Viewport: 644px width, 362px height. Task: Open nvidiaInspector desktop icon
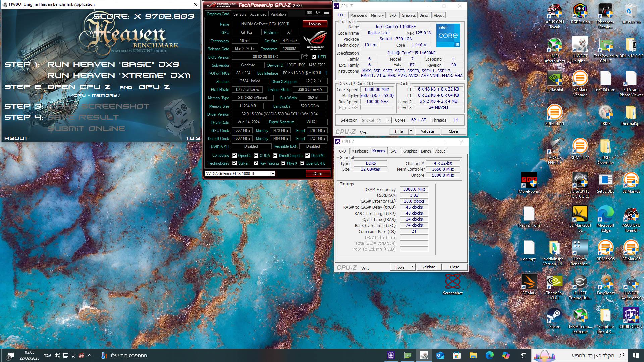coord(554,253)
